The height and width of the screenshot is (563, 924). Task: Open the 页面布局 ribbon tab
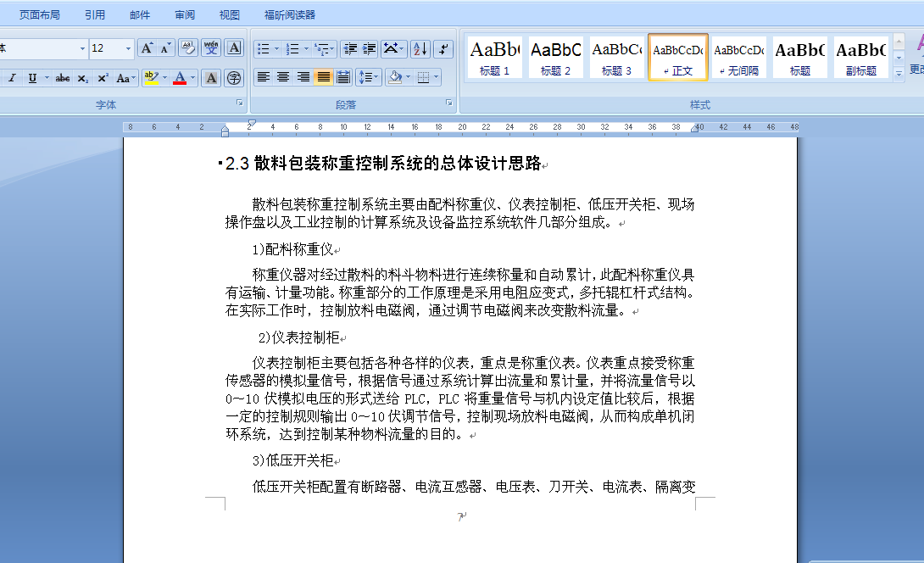click(x=40, y=14)
